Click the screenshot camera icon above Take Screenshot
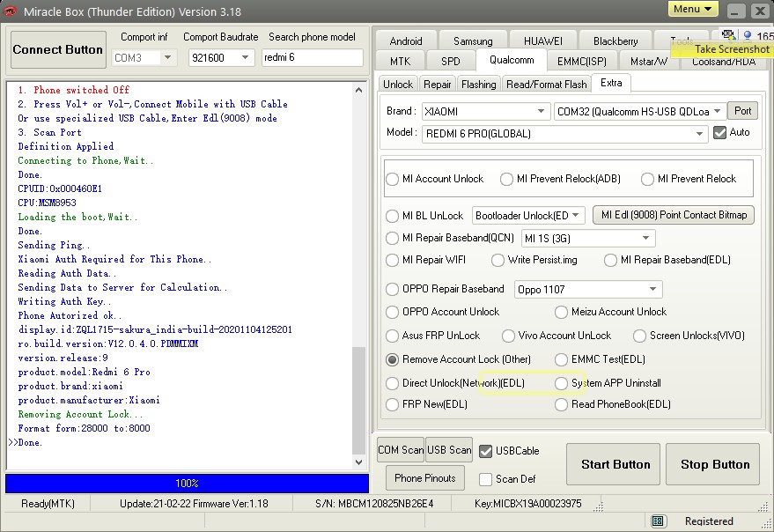 pyautogui.click(x=727, y=34)
